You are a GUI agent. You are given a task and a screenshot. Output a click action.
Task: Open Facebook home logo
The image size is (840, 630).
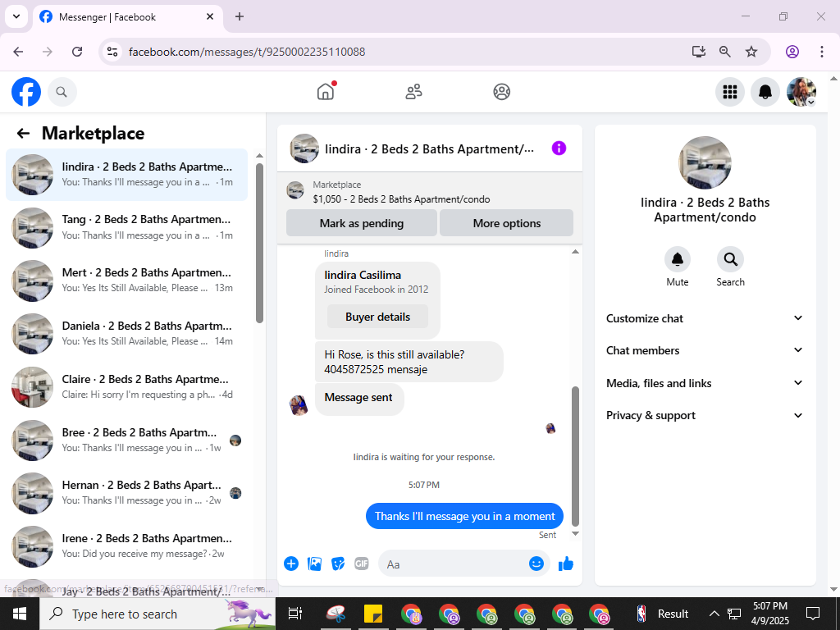[26, 92]
